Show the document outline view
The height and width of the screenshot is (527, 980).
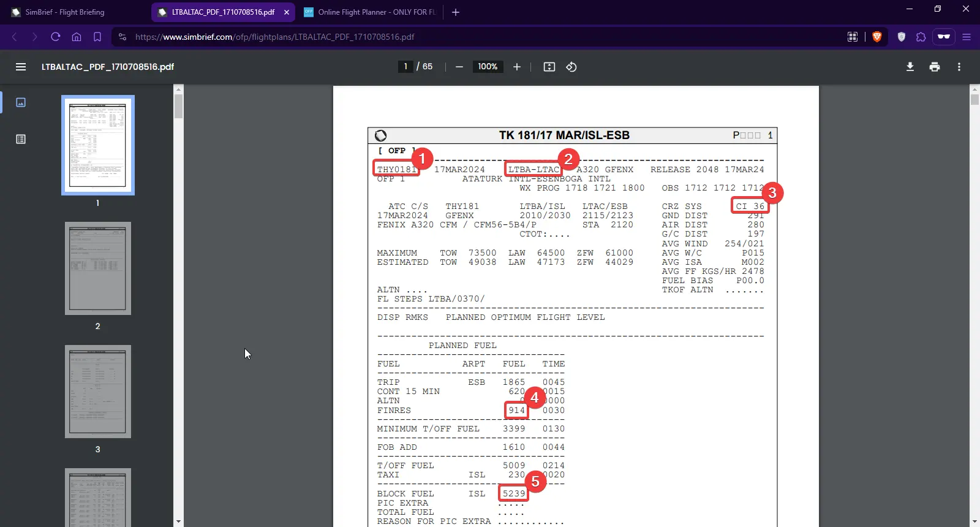pyautogui.click(x=21, y=139)
